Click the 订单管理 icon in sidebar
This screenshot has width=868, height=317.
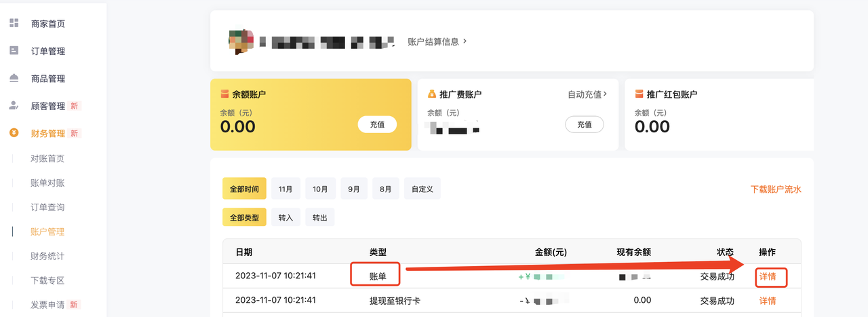point(14,51)
